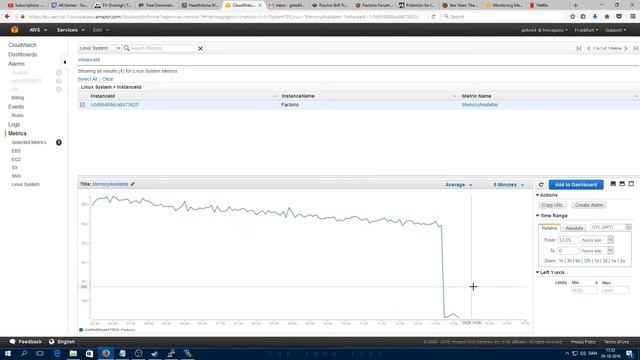
Task: Jump to last page of metrics
Action: pyautogui.click(x=636, y=48)
